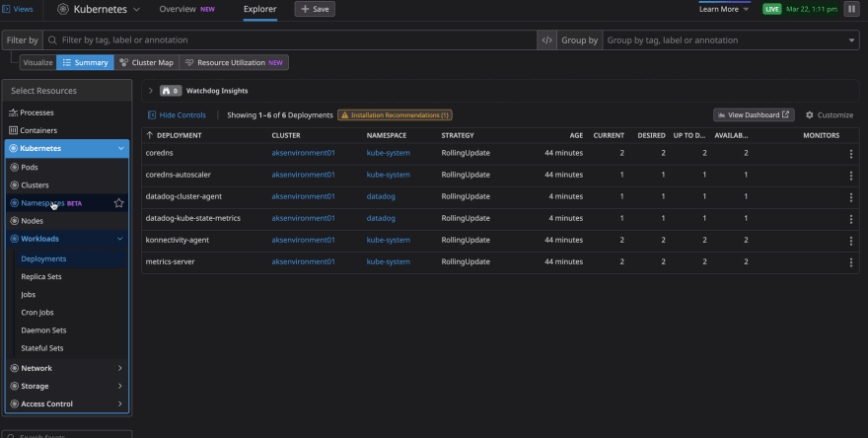Open the coredns-autoscaler row actions menu
This screenshot has width=868, height=438.
851,176
